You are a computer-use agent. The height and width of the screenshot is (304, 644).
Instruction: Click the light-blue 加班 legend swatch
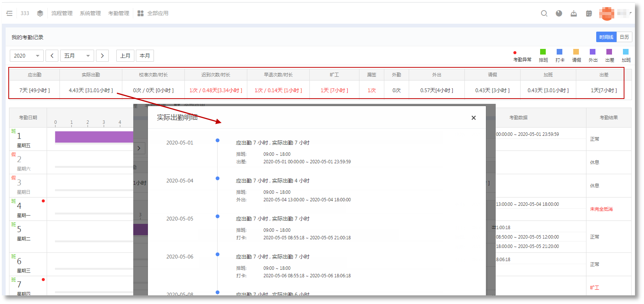(x=626, y=52)
